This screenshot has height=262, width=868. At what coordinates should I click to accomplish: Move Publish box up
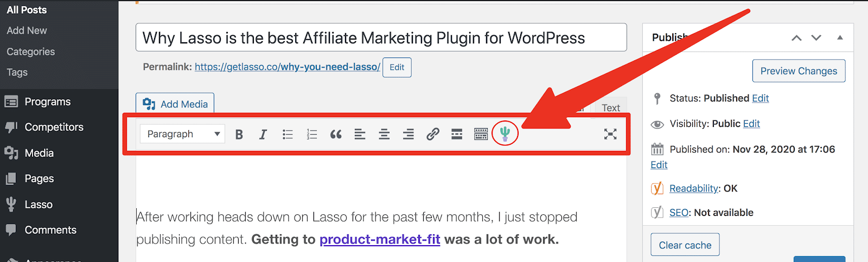point(796,37)
